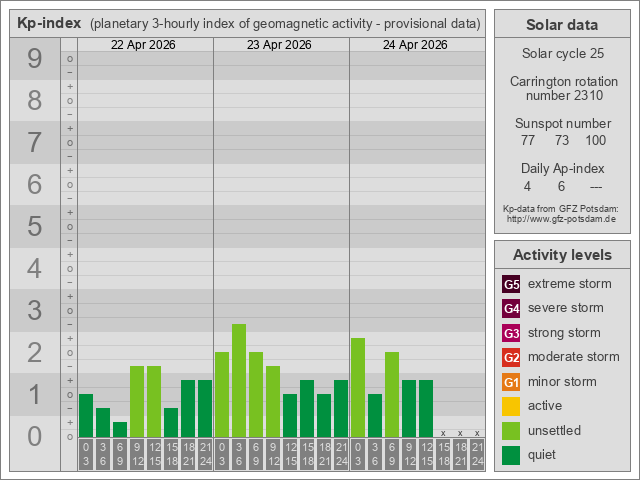Screen dimensions: 640x480
Task: Click the G2 moderate storm badge
Action: click(x=511, y=357)
